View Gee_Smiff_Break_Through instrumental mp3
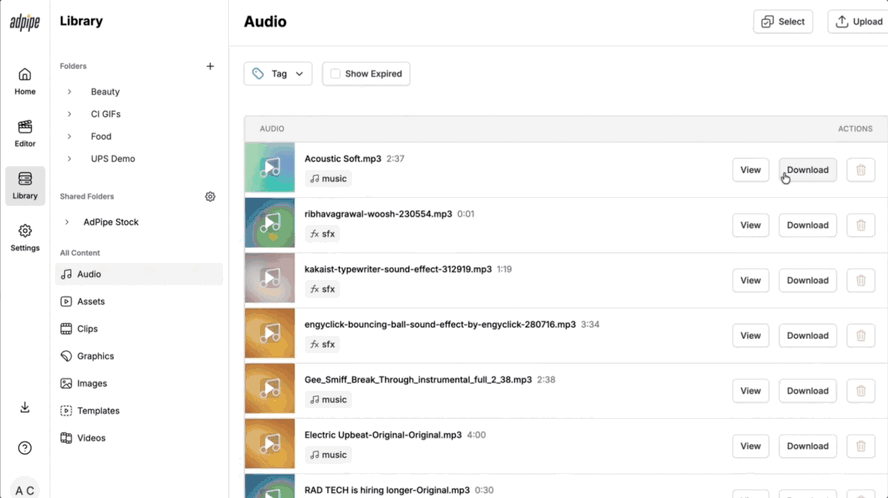888x498 pixels. 750,391
